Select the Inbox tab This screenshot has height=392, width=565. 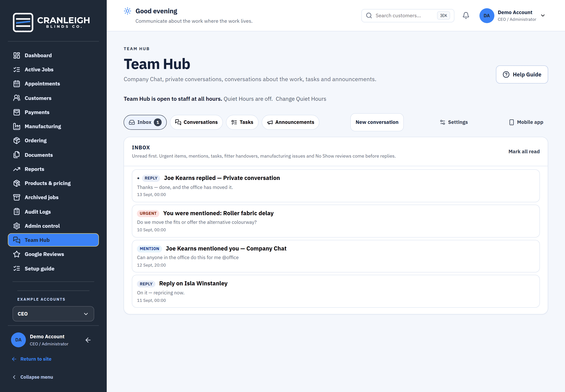coord(145,122)
